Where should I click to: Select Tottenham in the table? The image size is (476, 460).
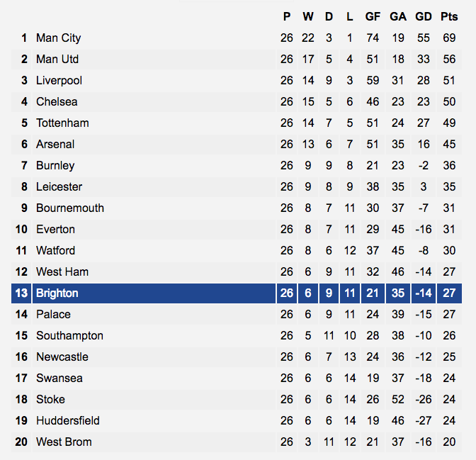(62, 123)
